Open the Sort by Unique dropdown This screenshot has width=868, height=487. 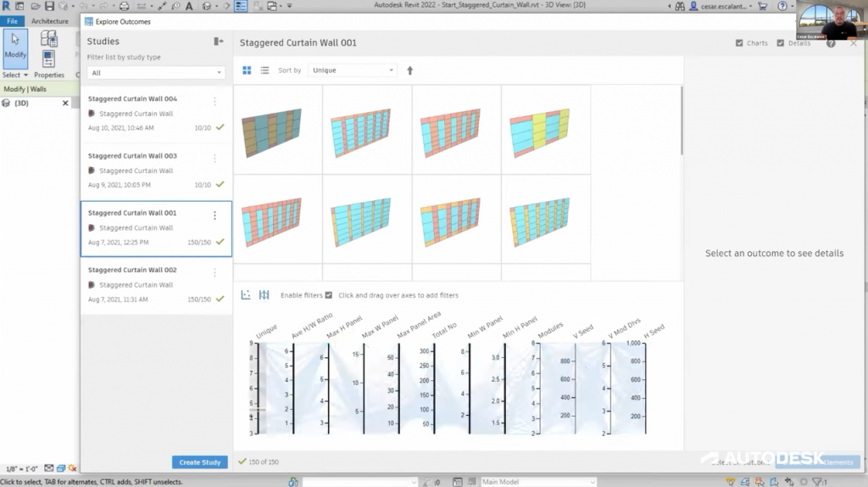click(353, 70)
